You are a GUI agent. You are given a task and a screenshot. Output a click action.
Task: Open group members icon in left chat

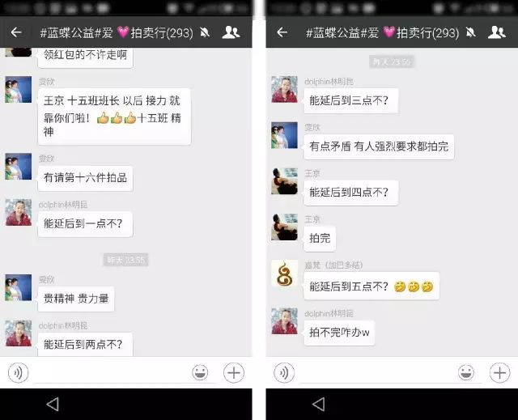pos(231,32)
